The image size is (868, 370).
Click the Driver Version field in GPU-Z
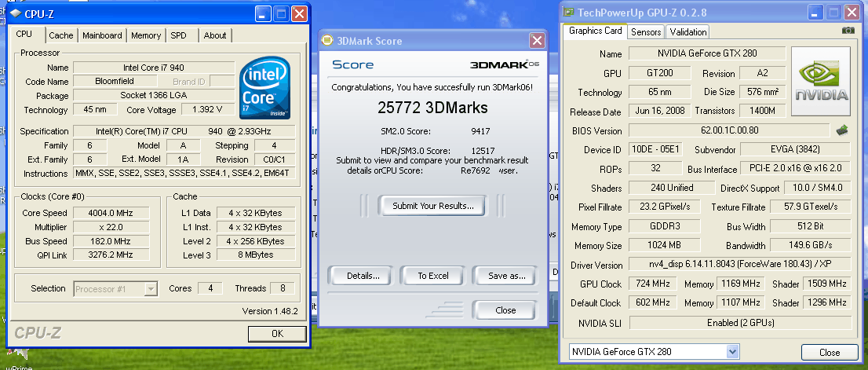pos(739,265)
